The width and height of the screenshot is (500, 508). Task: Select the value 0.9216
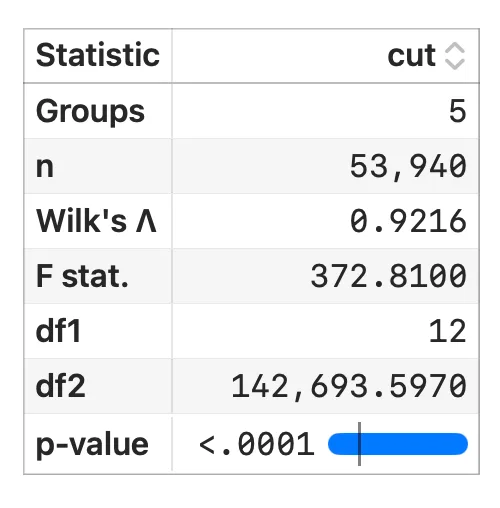tap(408, 221)
